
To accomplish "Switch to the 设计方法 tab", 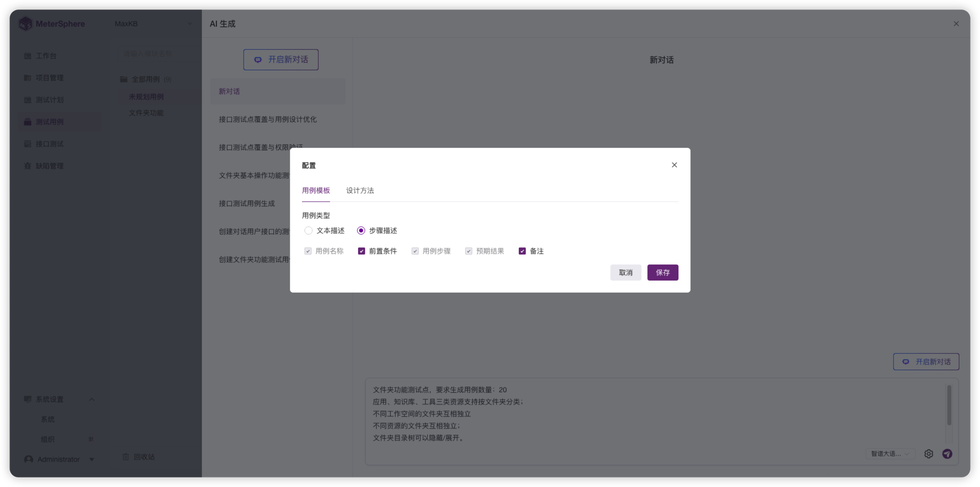I will coord(360,190).
